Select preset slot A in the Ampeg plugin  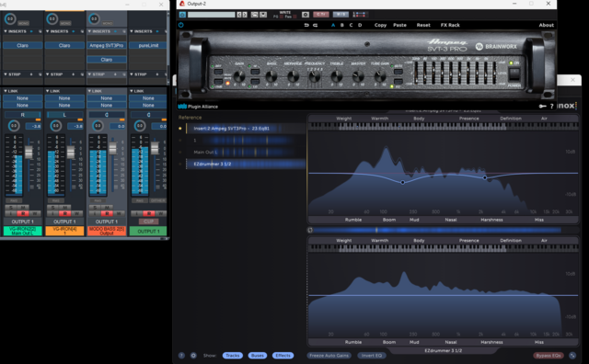tap(333, 25)
